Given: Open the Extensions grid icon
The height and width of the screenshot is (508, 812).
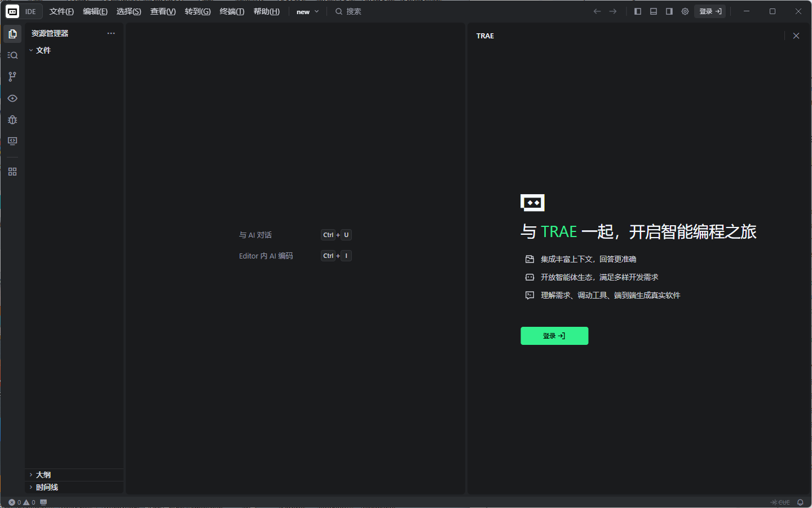Looking at the screenshot, I should pos(12,172).
